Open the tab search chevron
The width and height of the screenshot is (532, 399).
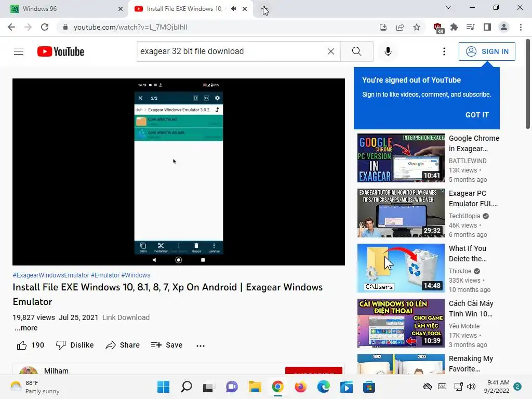pyautogui.click(x=448, y=7)
